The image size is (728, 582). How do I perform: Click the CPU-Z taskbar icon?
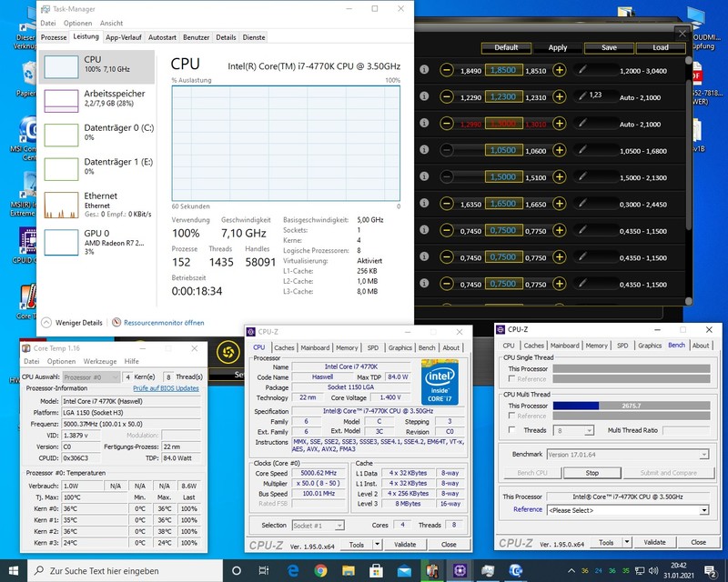tap(460, 570)
